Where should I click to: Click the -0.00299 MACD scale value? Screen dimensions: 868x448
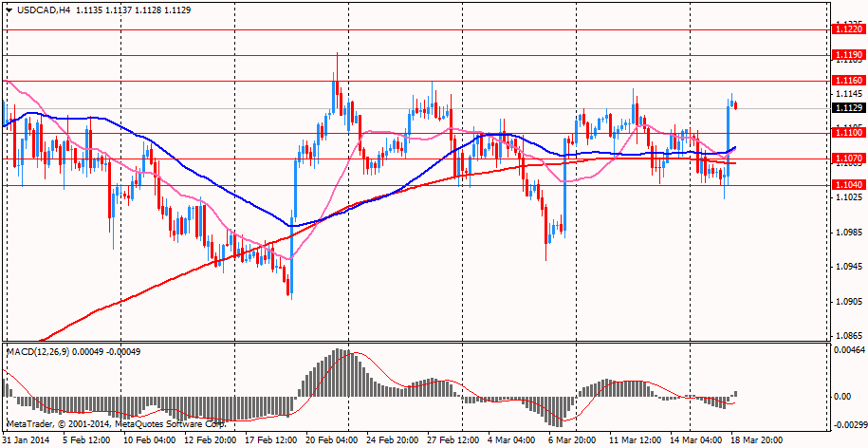point(847,425)
